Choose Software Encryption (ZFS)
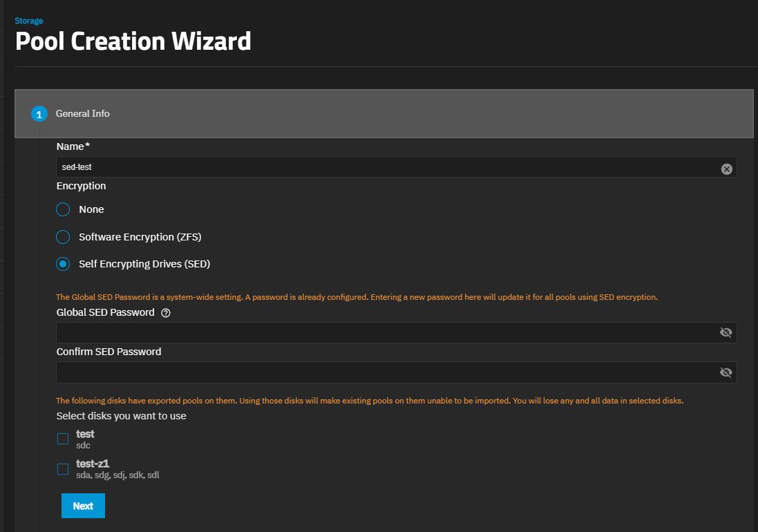Viewport: 758px width, 532px height. click(x=62, y=236)
